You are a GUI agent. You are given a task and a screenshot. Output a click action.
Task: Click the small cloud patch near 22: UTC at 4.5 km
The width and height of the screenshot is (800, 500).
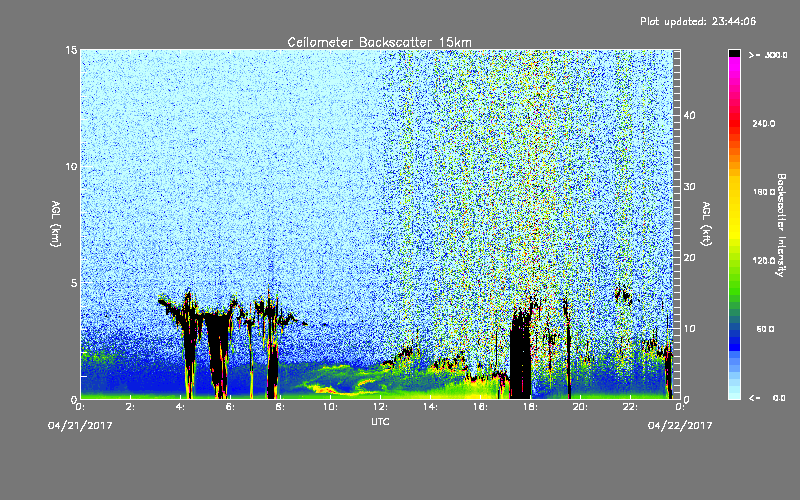pyautogui.click(x=623, y=295)
